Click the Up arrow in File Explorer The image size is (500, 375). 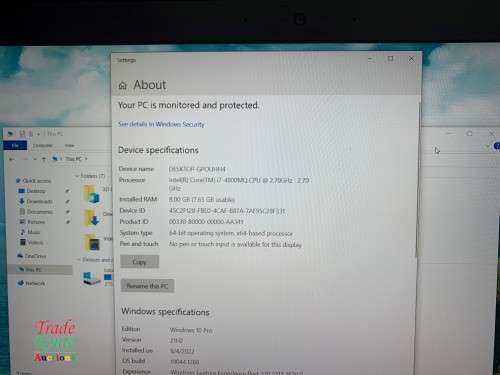43,159
